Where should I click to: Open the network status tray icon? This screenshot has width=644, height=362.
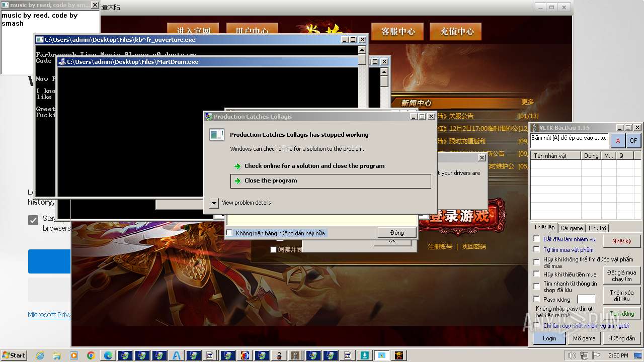tap(584, 355)
